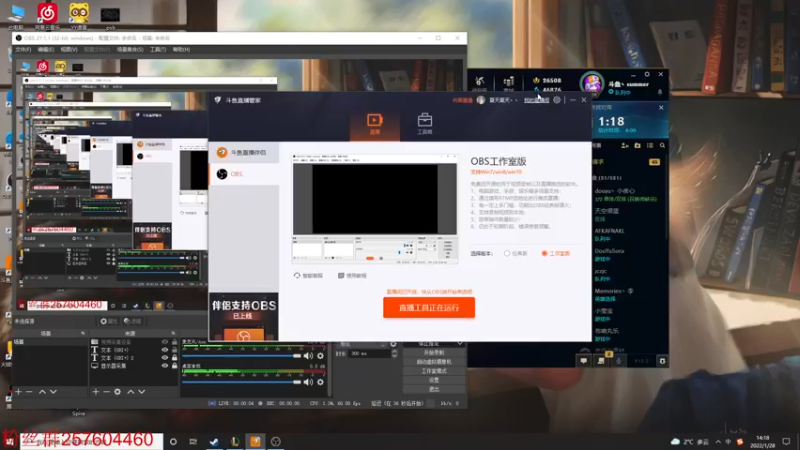Open the 夏天夏天 account dropdown

[503, 100]
